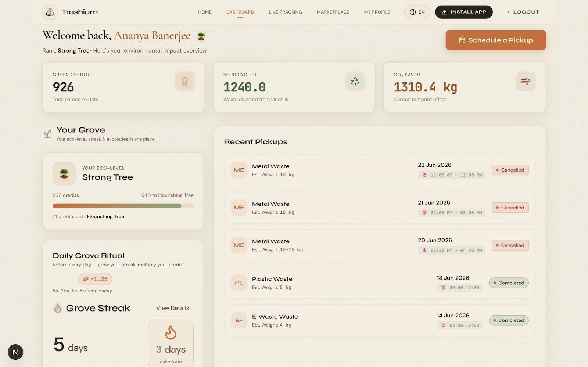Click the 5 days streak count

tap(71, 345)
